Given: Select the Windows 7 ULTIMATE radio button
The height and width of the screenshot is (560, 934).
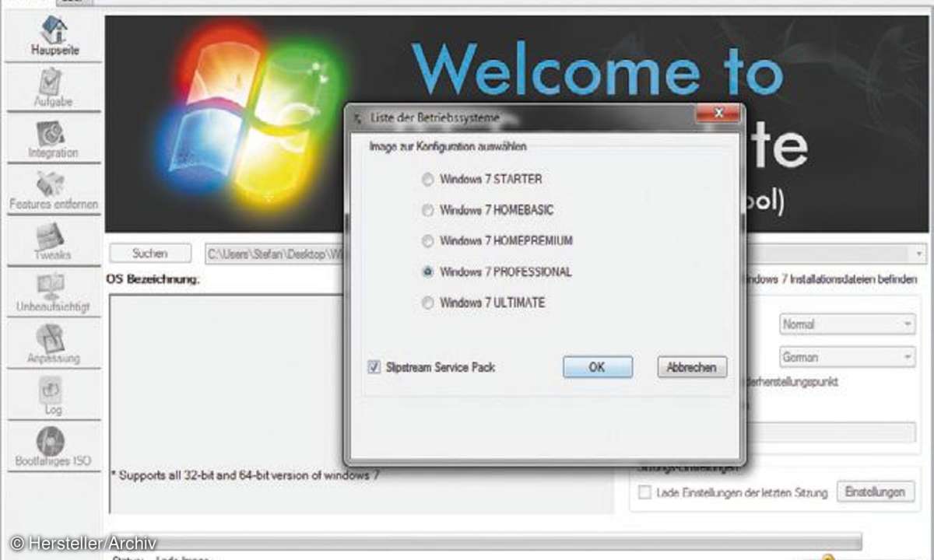Looking at the screenshot, I should (x=427, y=303).
